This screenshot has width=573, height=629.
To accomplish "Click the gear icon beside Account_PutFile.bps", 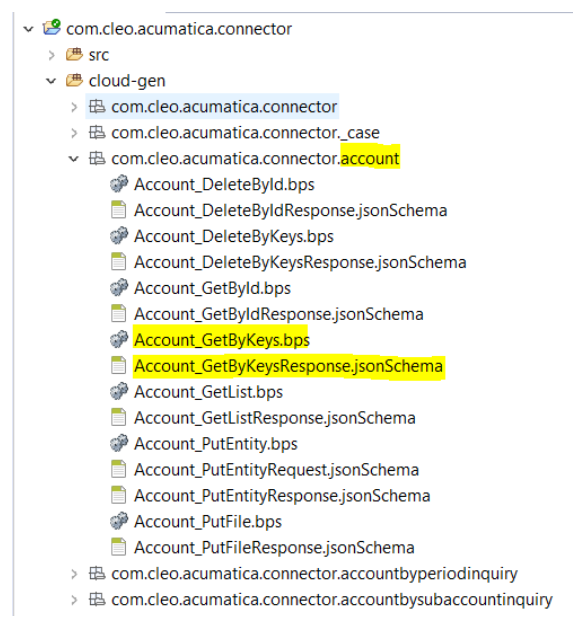I will pyautogui.click(x=119, y=521).
